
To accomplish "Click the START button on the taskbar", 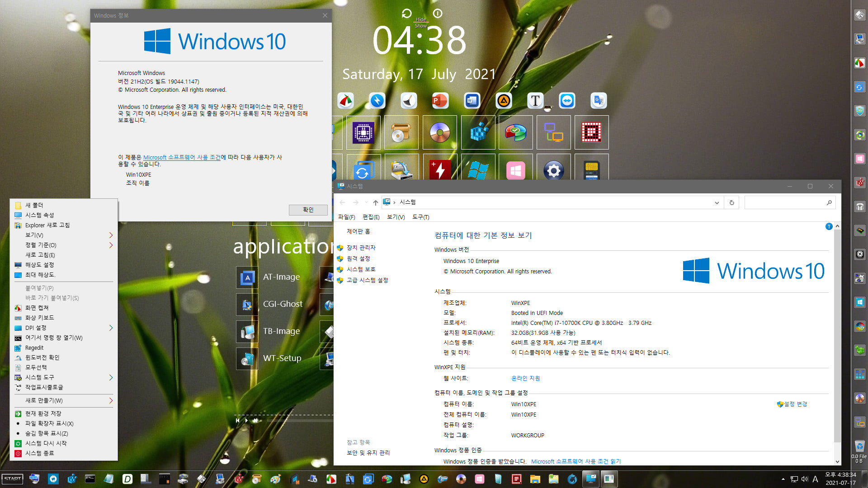I will tap(13, 479).
